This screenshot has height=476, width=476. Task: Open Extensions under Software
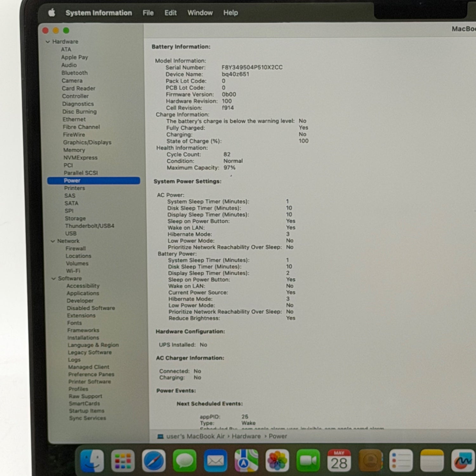[81, 316]
